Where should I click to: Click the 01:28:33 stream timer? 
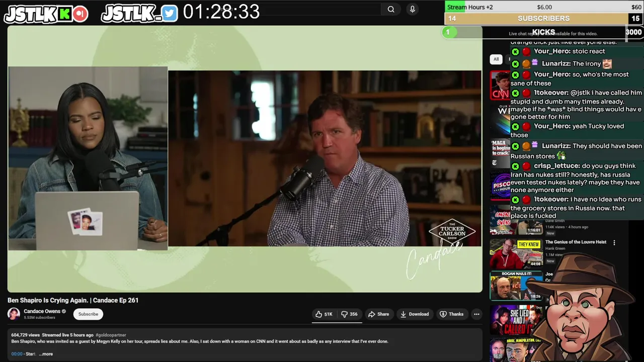click(x=221, y=12)
